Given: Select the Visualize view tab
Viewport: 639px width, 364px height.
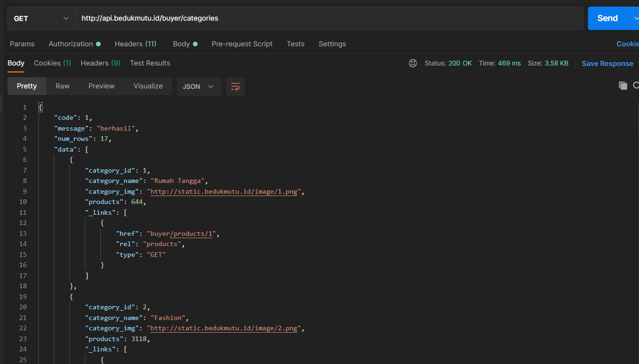Looking at the screenshot, I should click(x=148, y=86).
